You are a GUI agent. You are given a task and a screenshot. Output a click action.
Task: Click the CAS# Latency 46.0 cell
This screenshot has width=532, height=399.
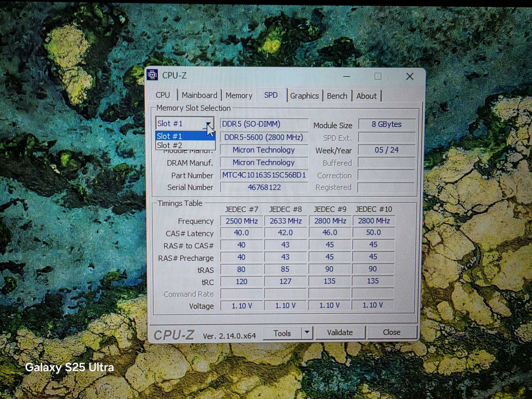pyautogui.click(x=330, y=232)
